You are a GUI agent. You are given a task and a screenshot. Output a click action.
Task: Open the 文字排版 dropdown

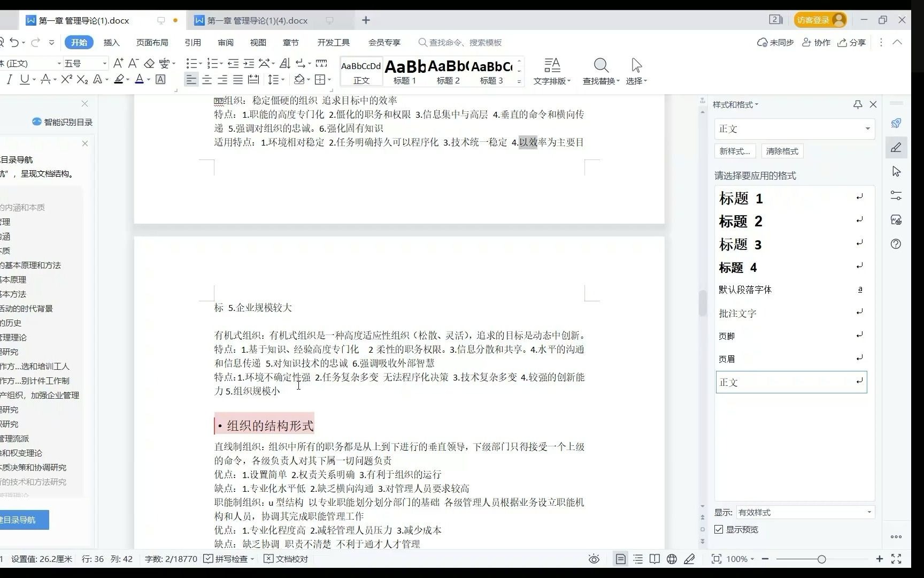tap(552, 72)
